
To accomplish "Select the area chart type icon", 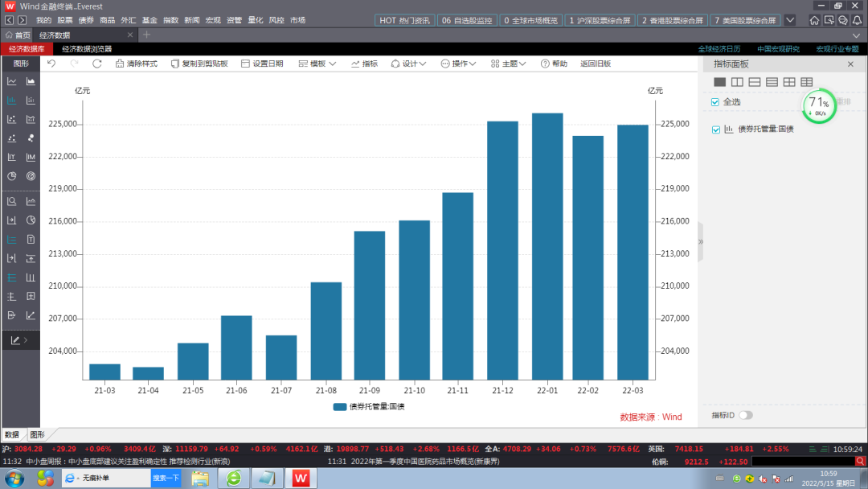I will coord(31,81).
